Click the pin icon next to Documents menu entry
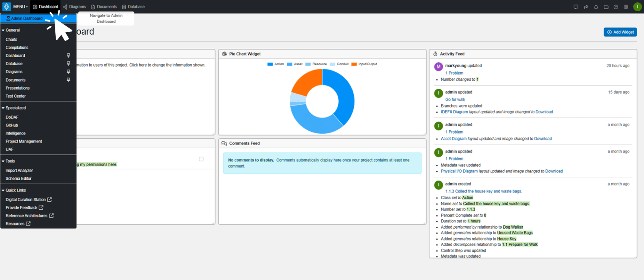This screenshot has width=644, height=280. coord(68,80)
